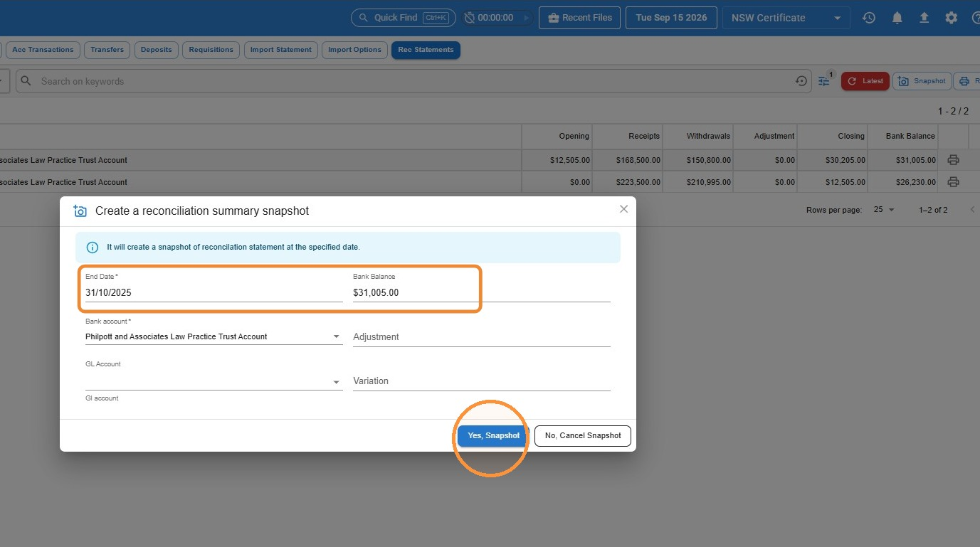This screenshot has width=980, height=547.
Task: Open the filter sliders icon with badge
Action: 824,81
